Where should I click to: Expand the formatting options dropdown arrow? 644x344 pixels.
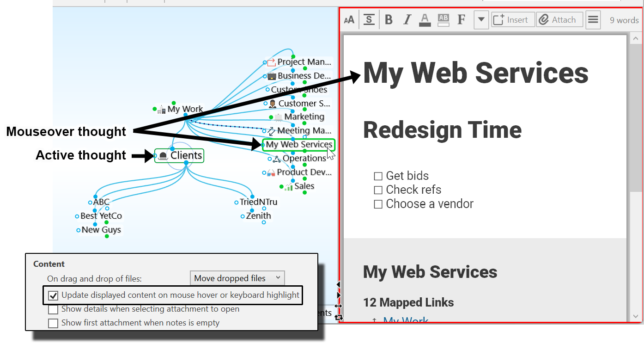point(481,20)
